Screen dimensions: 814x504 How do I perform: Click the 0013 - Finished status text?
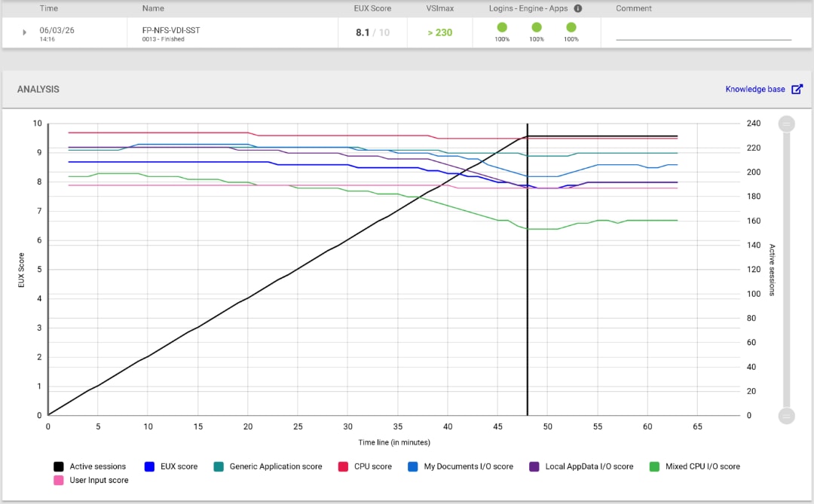pyautogui.click(x=163, y=39)
